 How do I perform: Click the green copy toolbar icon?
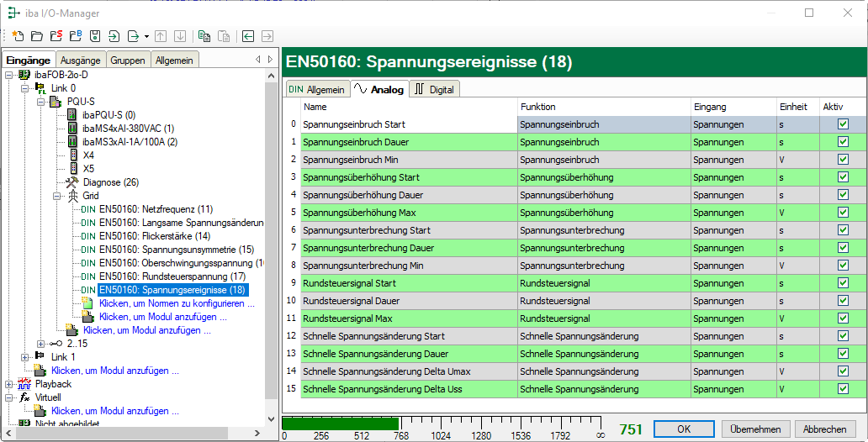click(204, 36)
